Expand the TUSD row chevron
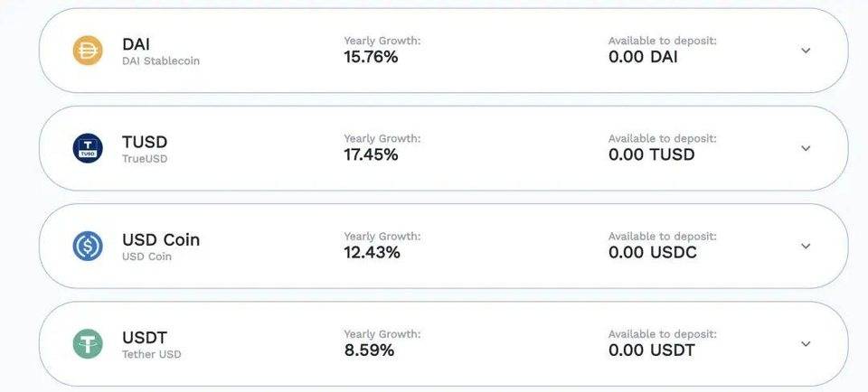Viewport: 868px width, 392px height. coord(806,148)
